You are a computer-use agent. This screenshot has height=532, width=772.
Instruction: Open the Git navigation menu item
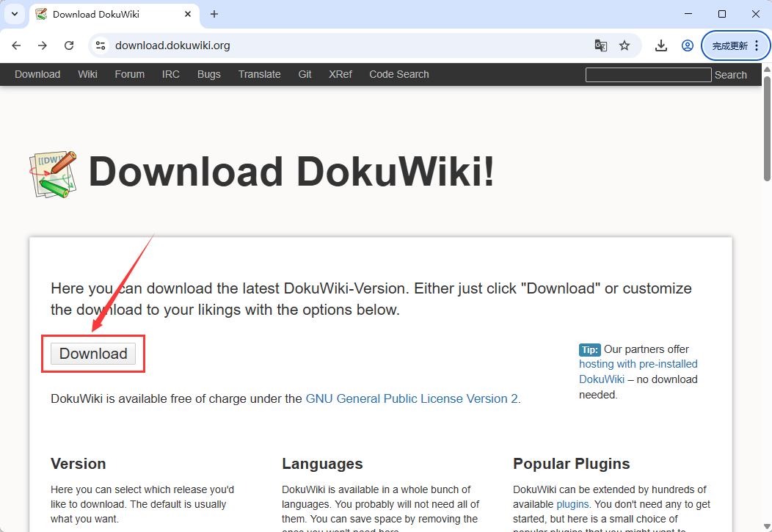305,74
